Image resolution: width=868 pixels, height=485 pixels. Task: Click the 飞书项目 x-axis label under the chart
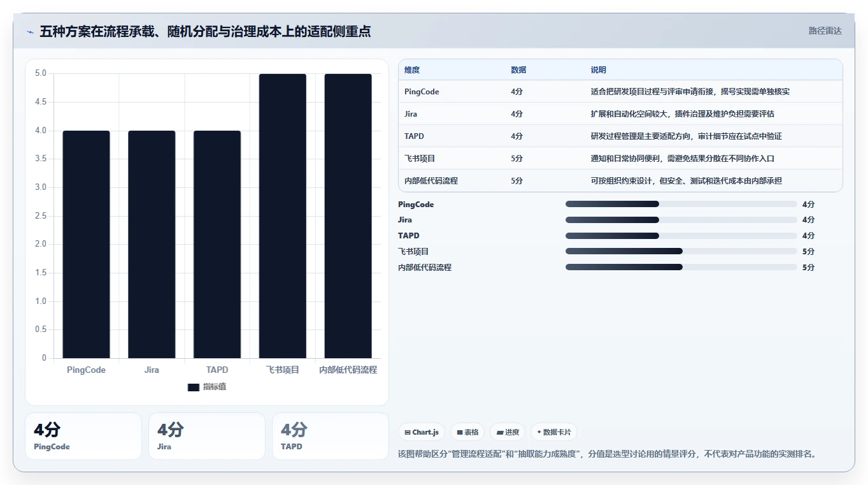point(283,370)
